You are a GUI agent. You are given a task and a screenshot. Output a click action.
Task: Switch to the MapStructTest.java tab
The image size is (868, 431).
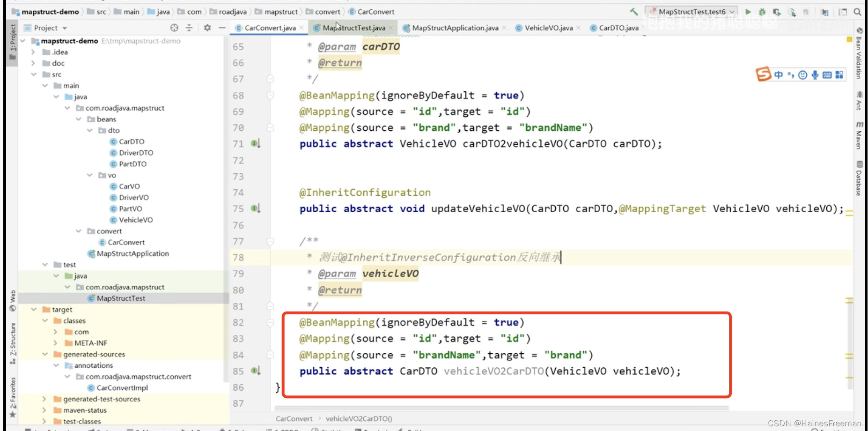354,28
